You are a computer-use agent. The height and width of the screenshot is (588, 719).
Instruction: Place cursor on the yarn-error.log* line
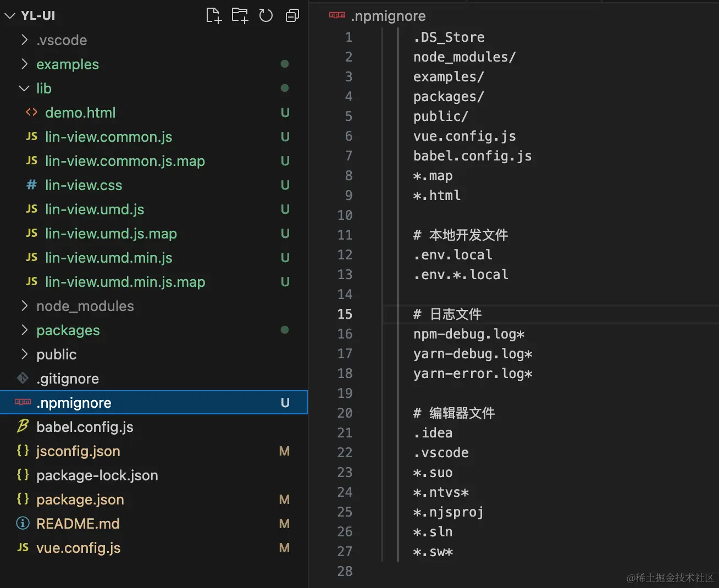[473, 374]
